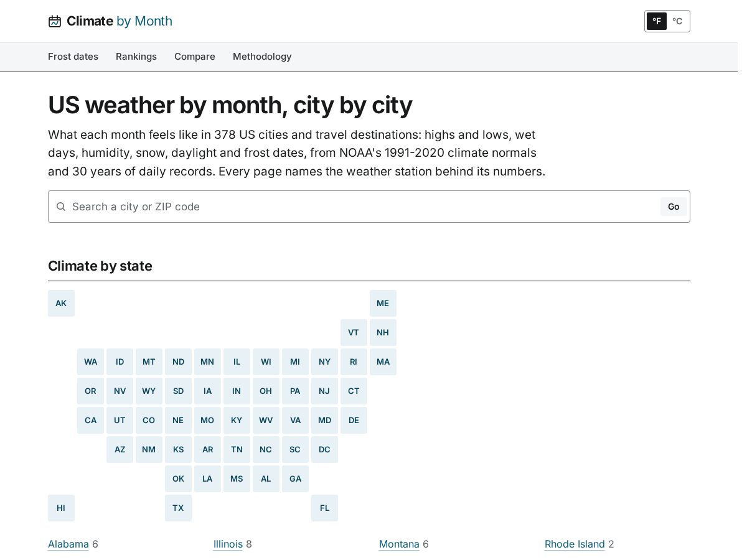
Task: Select the TX state tile
Action: [178, 508]
